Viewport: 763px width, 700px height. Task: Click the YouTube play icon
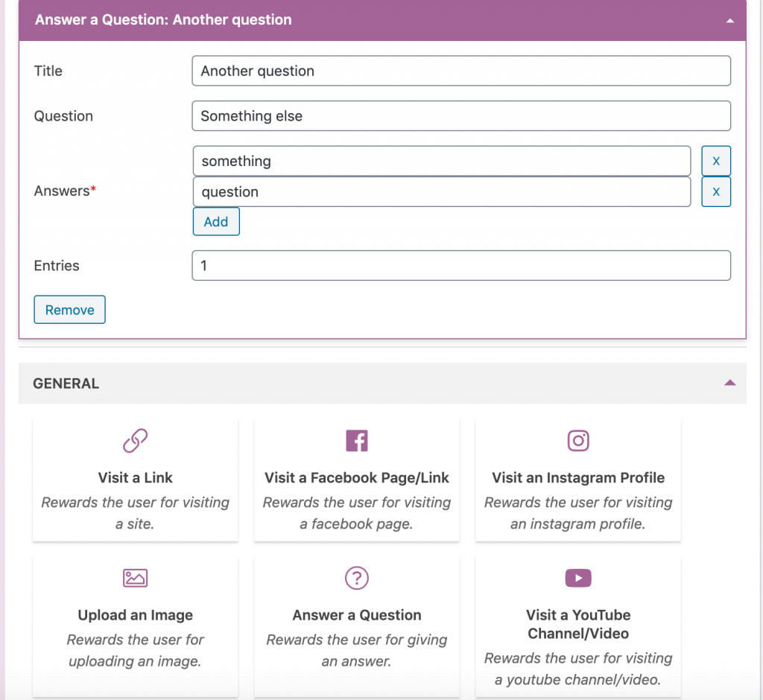tap(578, 578)
